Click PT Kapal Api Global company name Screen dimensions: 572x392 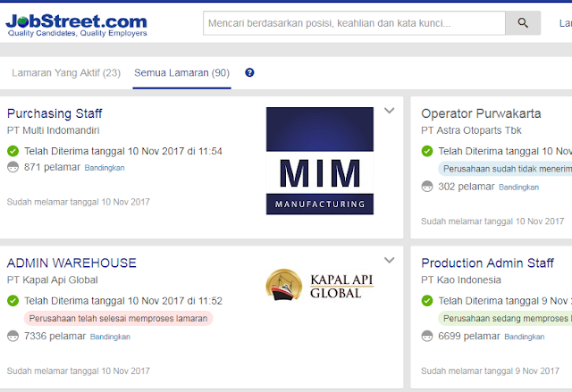click(x=53, y=280)
